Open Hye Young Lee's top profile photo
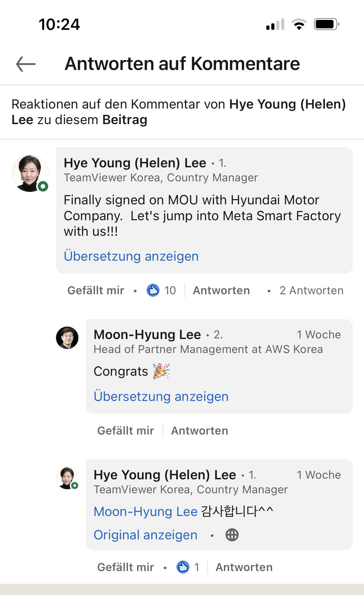 30,173
